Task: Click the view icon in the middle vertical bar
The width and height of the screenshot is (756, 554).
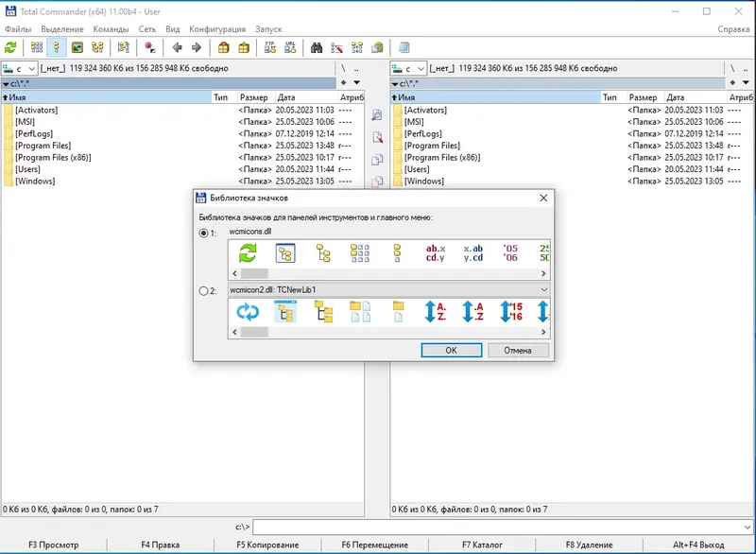Action: coord(377,114)
